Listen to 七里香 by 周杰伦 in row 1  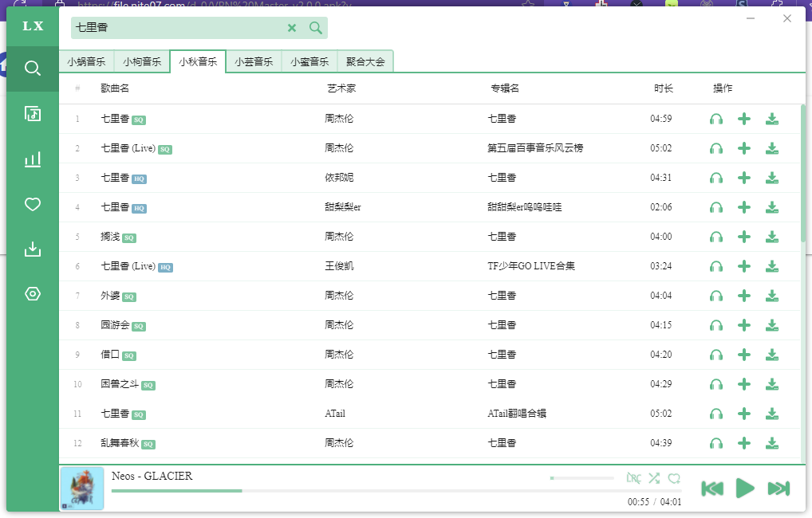point(716,120)
